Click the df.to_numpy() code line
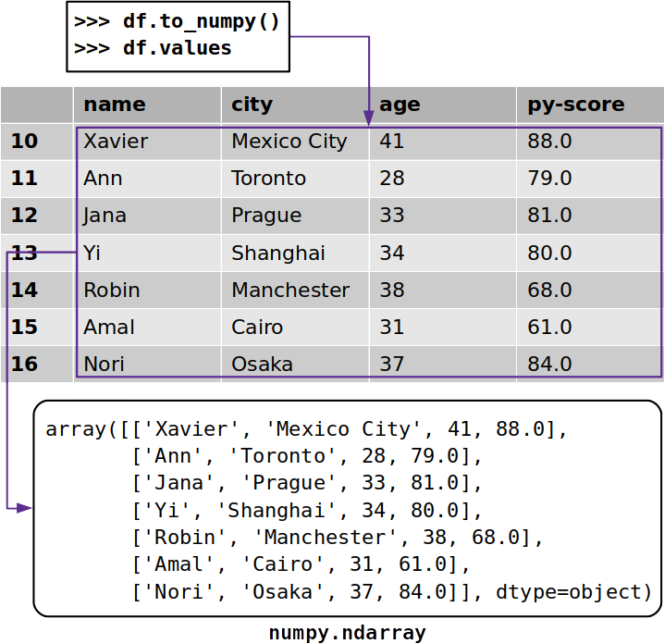664x644 pixels. click(177, 21)
